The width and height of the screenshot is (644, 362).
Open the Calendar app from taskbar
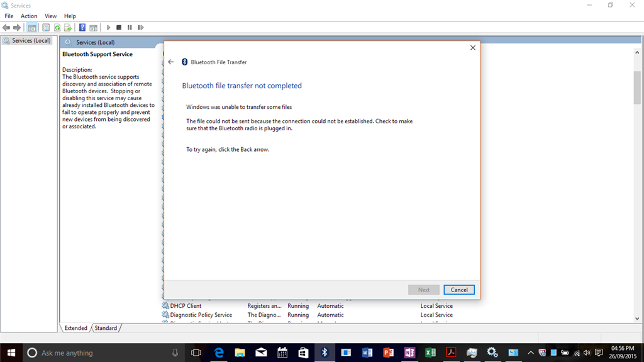282,353
